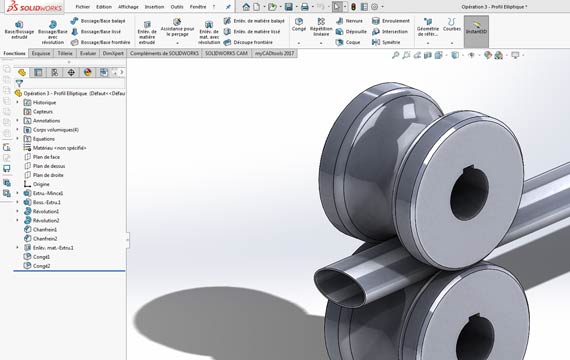570x360 pixels.
Task: Open the Options gear icon
Action: 375,7
